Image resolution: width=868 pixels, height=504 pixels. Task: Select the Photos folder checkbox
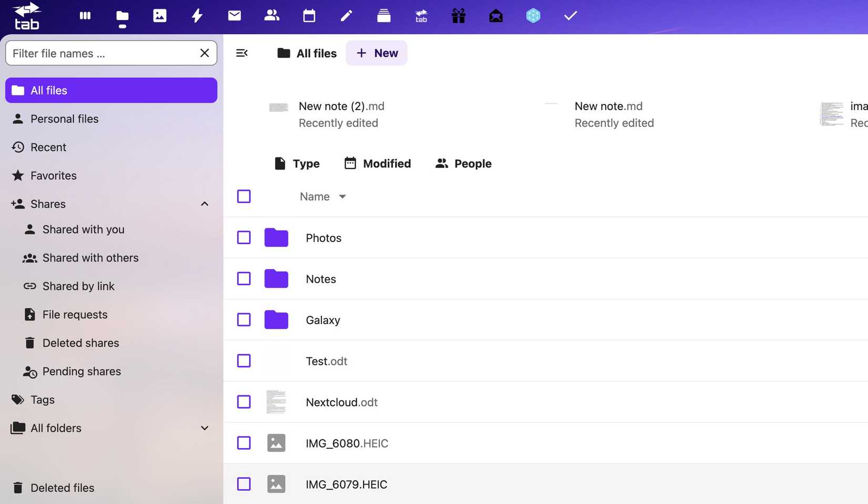tap(244, 237)
